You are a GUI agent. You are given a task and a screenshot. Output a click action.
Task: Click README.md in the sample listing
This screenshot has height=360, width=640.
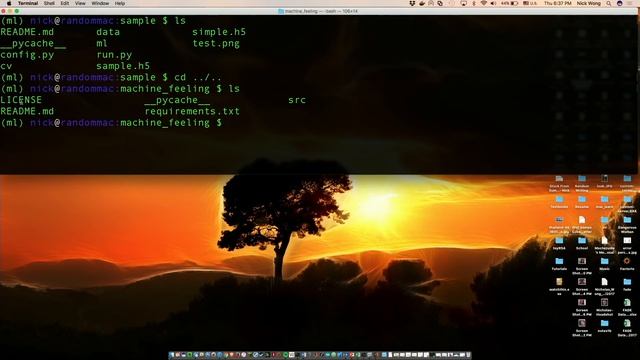click(27, 32)
